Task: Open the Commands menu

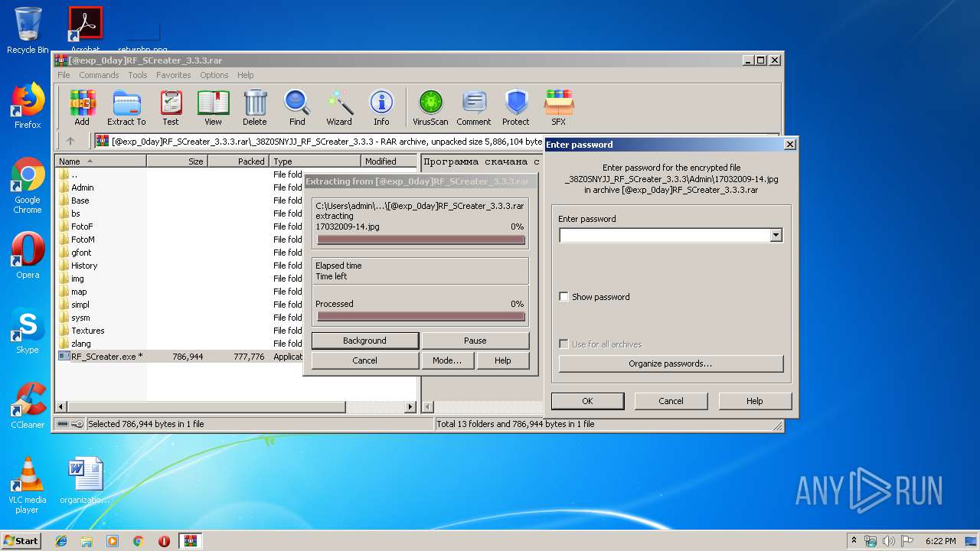Action: pyautogui.click(x=99, y=75)
